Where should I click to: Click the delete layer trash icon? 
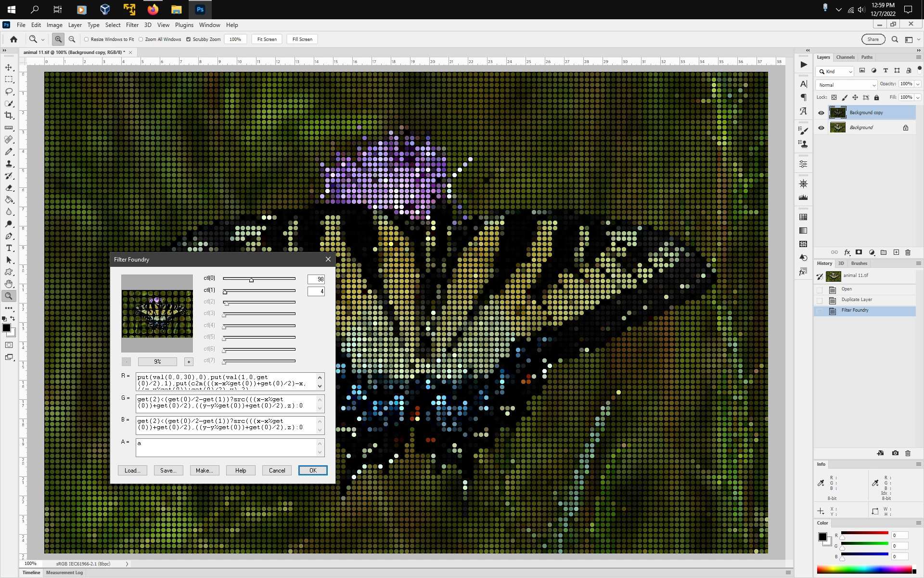click(x=908, y=252)
